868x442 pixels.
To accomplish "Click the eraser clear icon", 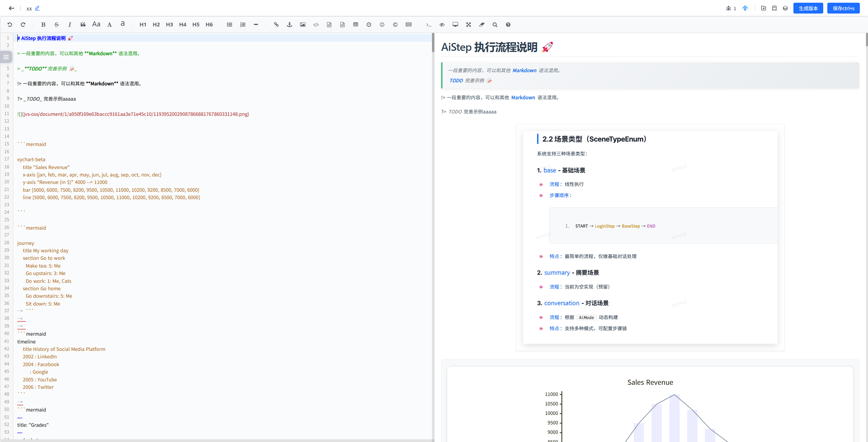I will 482,25.
